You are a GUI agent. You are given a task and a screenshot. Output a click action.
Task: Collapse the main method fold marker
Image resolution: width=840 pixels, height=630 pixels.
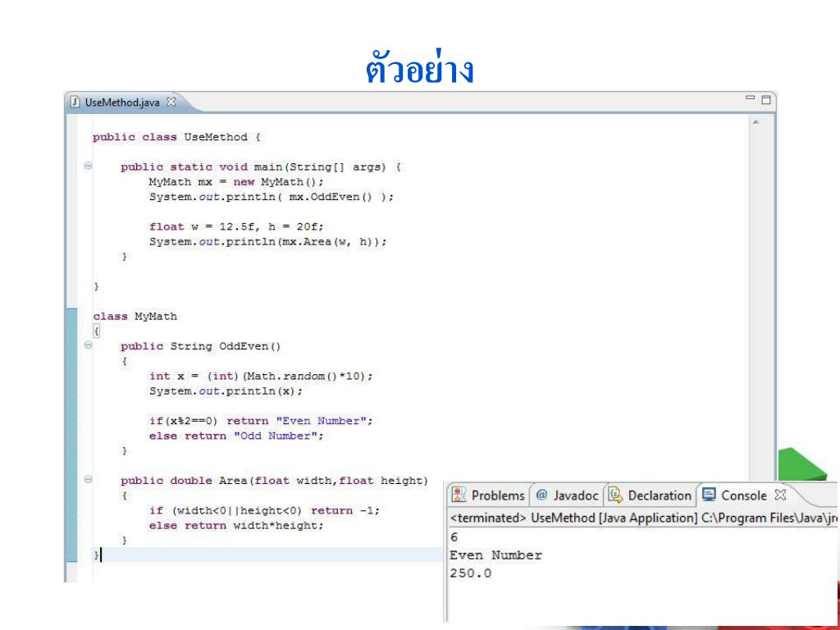(88, 166)
